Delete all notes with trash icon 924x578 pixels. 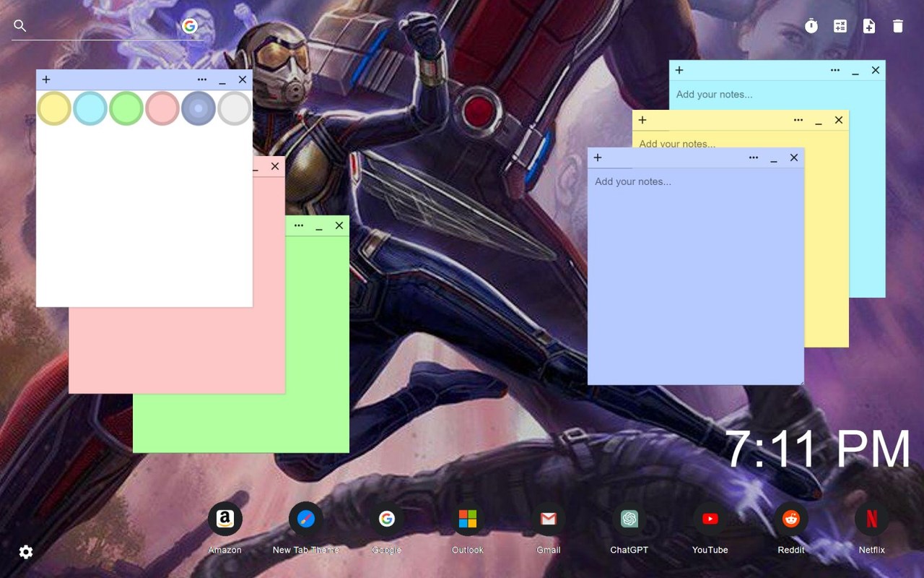(898, 26)
